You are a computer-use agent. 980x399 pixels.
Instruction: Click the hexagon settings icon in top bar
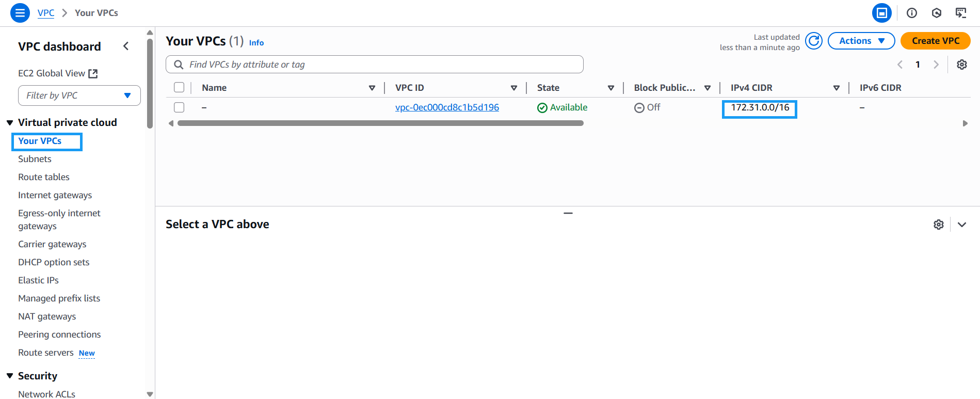pos(937,13)
